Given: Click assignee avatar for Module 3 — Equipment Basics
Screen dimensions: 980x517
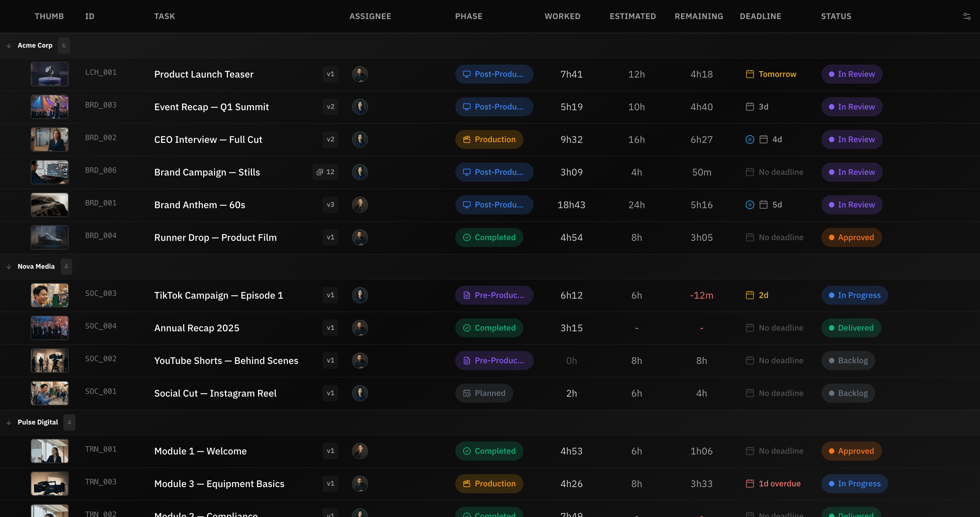Looking at the screenshot, I should [360, 484].
